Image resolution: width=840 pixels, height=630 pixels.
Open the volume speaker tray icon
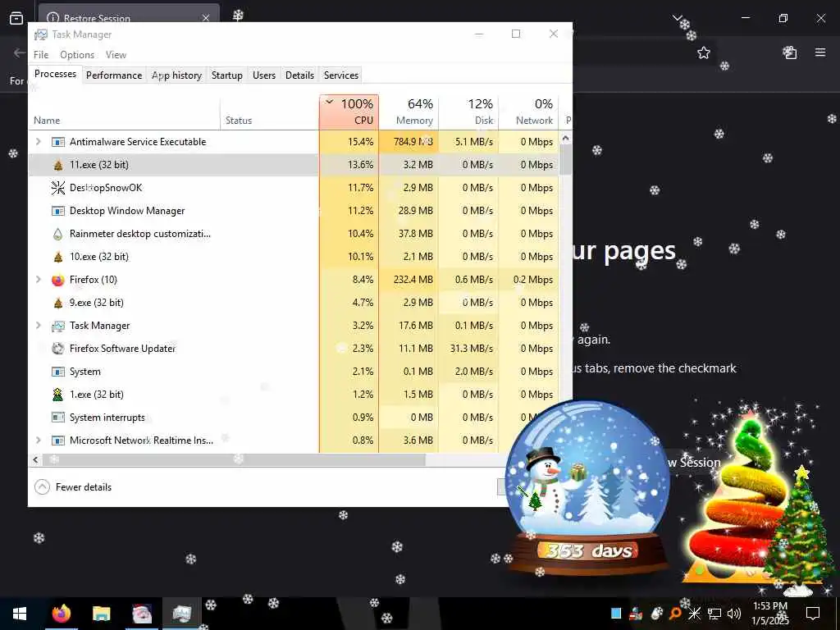point(734,614)
